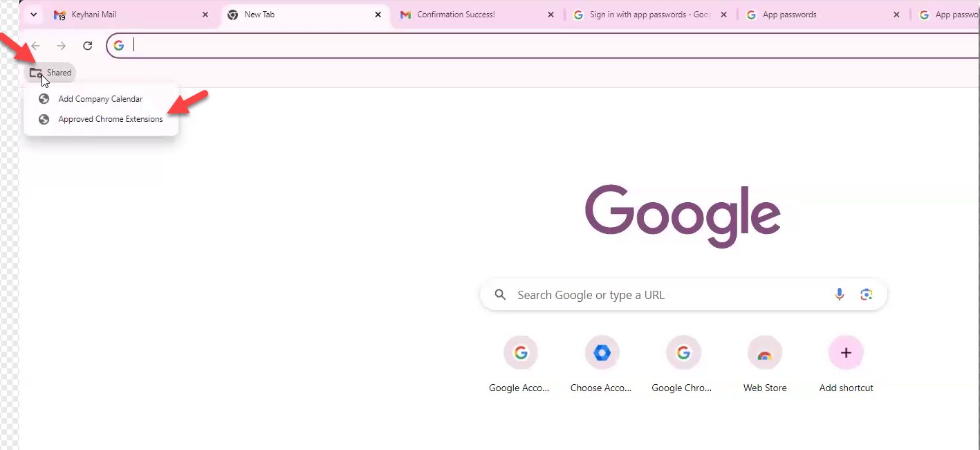Open the Approved Chrome Extensions bookmark
Image resolution: width=980 pixels, height=450 pixels.
(101, 119)
